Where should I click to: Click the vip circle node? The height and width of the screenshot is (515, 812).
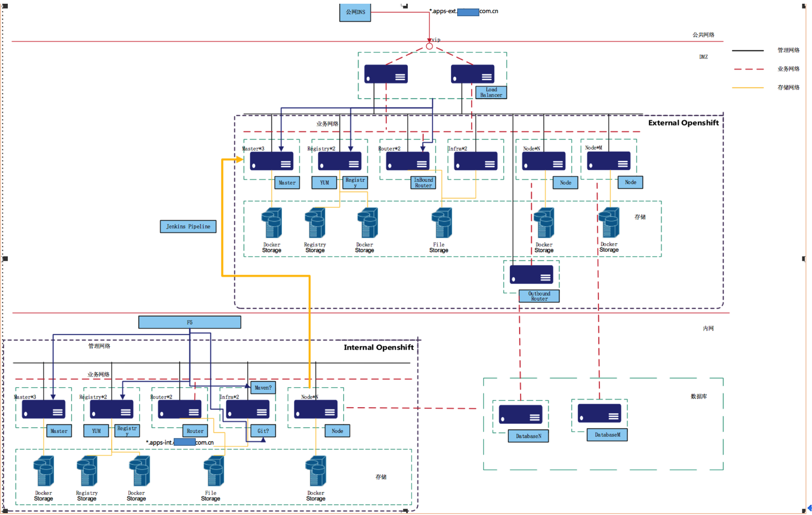tap(429, 46)
